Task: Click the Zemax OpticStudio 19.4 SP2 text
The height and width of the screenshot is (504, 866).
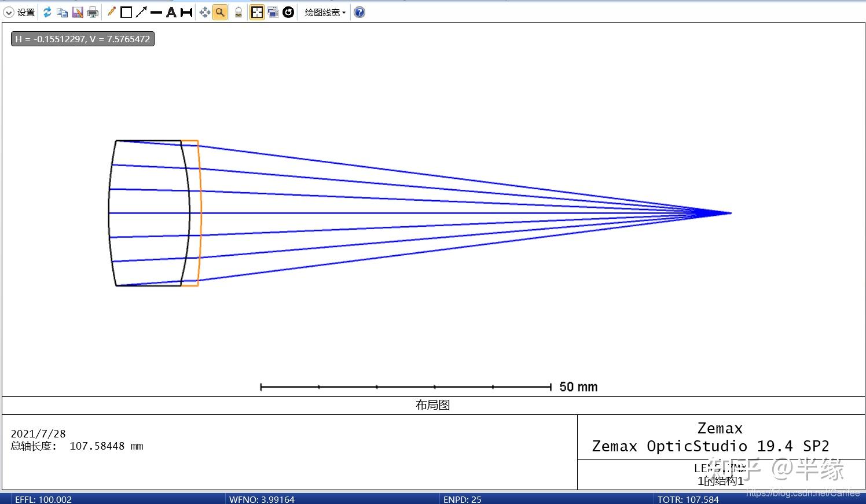Action: coord(710,446)
